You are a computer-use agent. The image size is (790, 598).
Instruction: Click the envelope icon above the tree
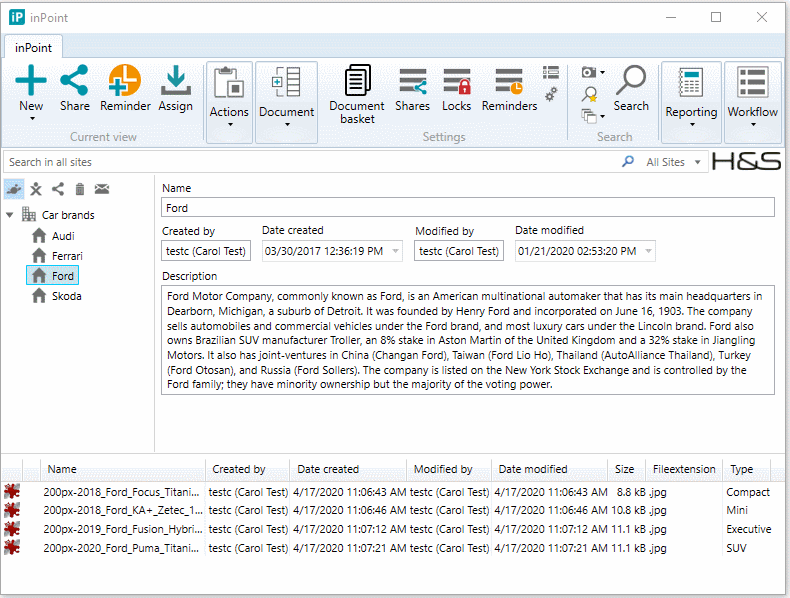pos(102,189)
